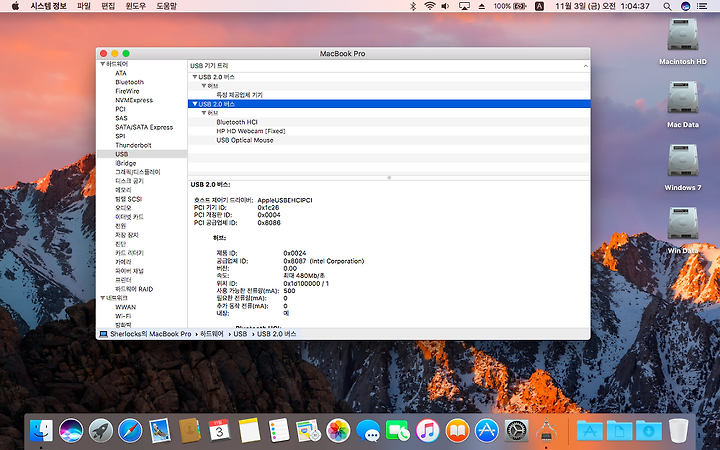Open the 윈도우 menu
This screenshot has height=450, width=720.
click(136, 6)
